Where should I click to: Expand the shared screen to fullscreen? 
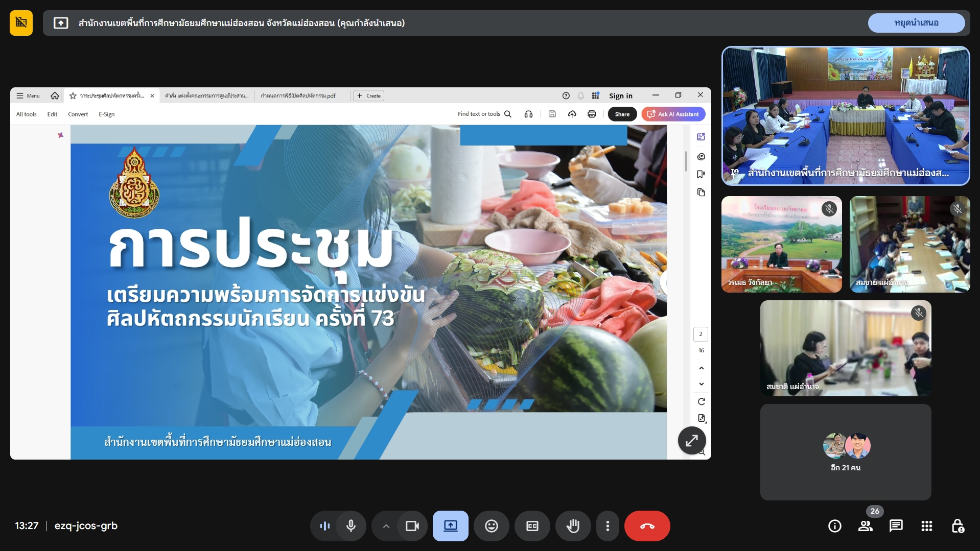click(691, 440)
